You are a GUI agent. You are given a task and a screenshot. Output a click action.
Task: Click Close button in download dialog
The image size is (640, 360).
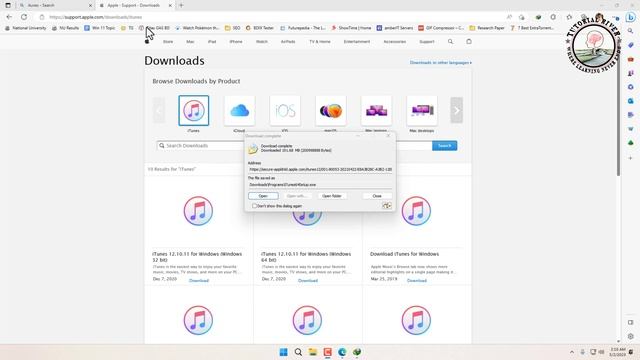377,196
